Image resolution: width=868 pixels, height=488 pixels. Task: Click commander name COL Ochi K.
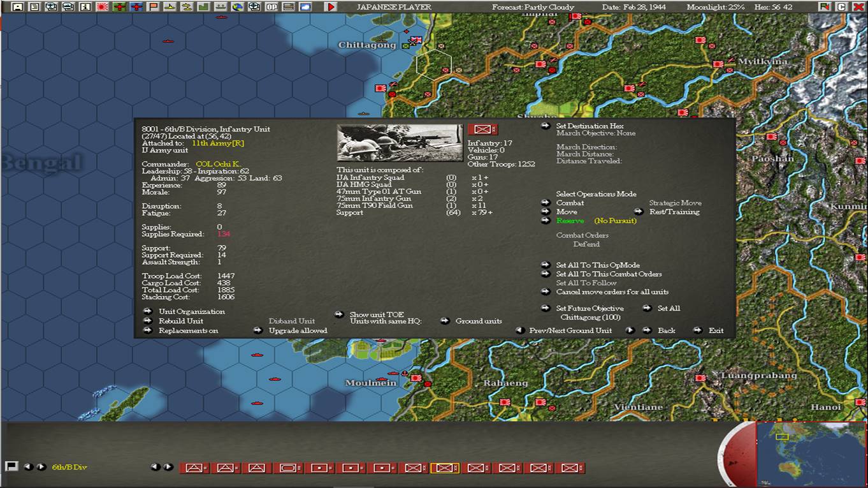click(218, 165)
